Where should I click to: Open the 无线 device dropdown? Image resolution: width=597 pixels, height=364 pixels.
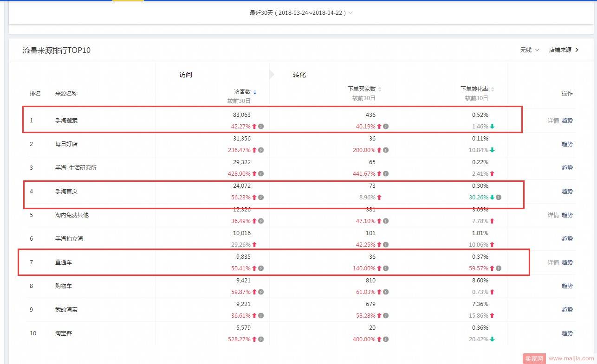point(530,50)
